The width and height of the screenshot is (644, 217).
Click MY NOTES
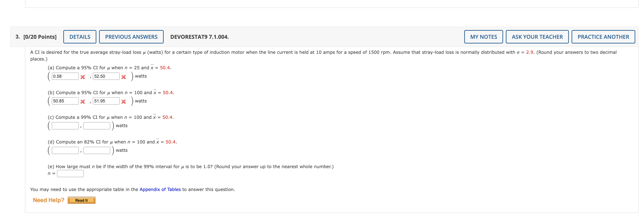483,37
